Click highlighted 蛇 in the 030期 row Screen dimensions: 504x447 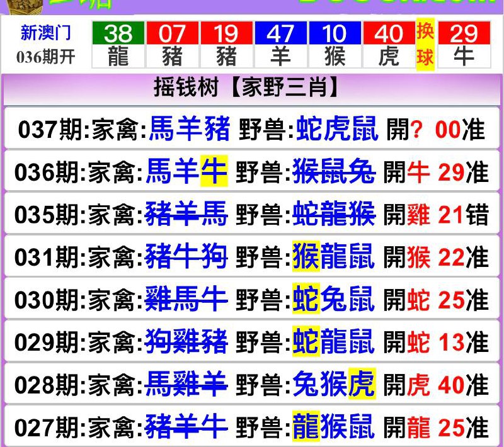tap(306, 298)
